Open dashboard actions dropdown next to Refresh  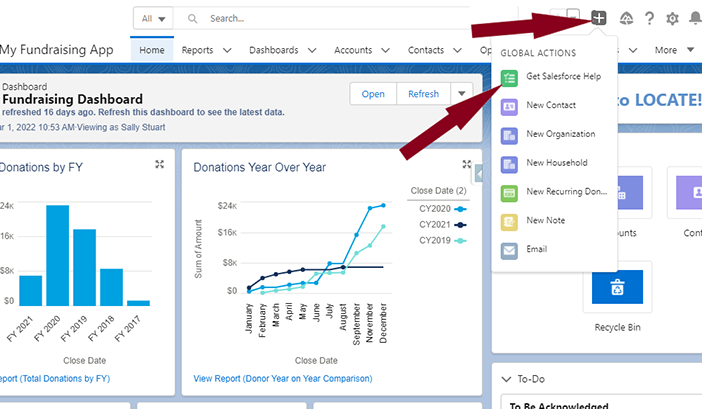coord(462,94)
